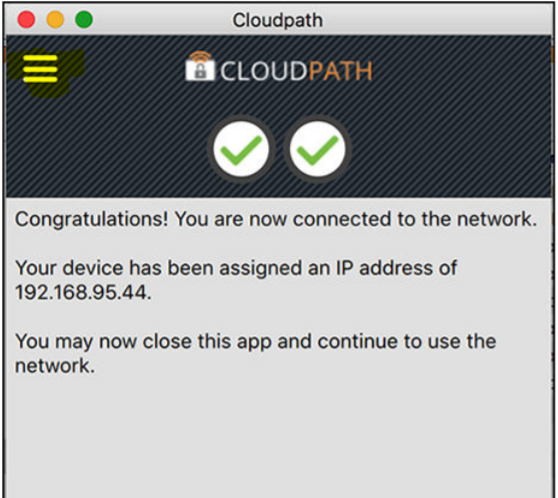The image size is (558, 498).
Task: Click the empty gray area below messages
Action: [x=279, y=438]
